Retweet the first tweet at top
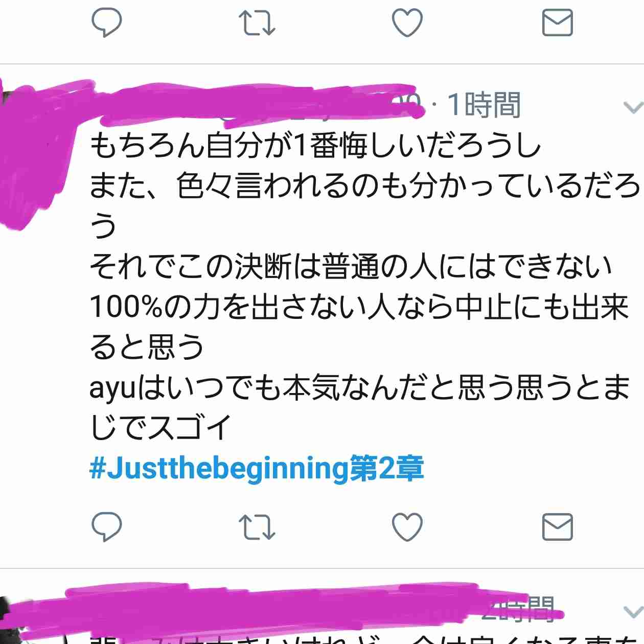The image size is (644, 644). click(257, 23)
